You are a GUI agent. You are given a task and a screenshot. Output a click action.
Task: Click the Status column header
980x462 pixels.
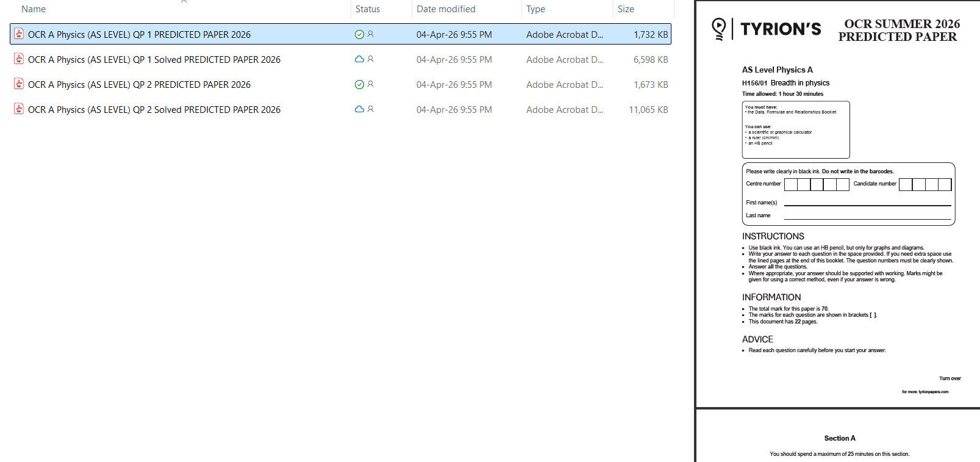coord(368,9)
